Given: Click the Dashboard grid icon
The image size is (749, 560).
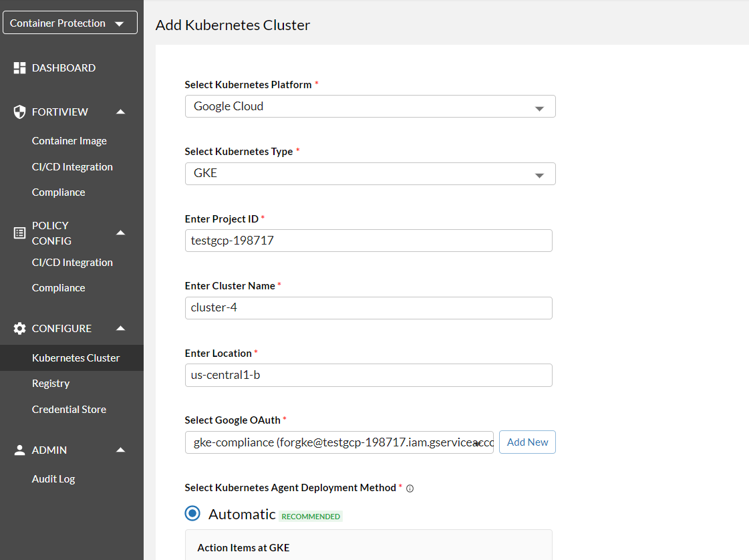Looking at the screenshot, I should 19,68.
